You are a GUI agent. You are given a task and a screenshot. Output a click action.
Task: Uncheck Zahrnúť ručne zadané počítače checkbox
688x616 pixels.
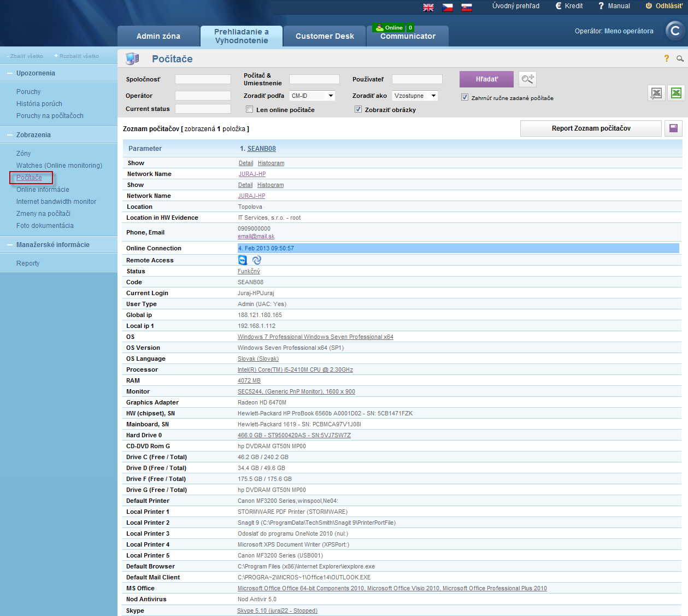pos(464,97)
